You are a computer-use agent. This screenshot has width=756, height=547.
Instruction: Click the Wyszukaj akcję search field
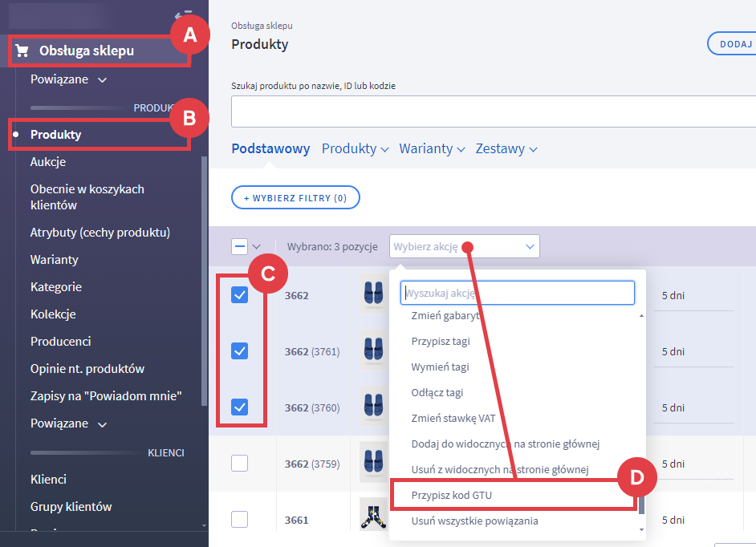pos(518,293)
